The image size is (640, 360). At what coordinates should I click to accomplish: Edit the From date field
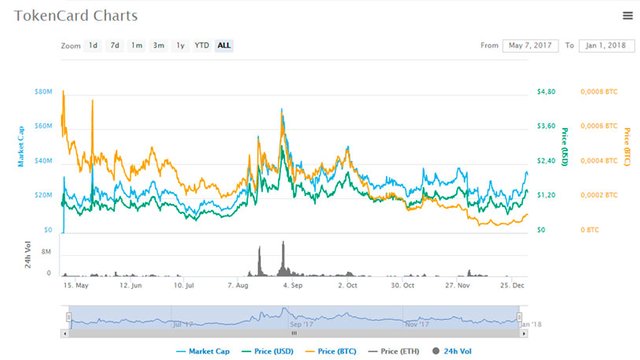pyautogui.click(x=530, y=46)
